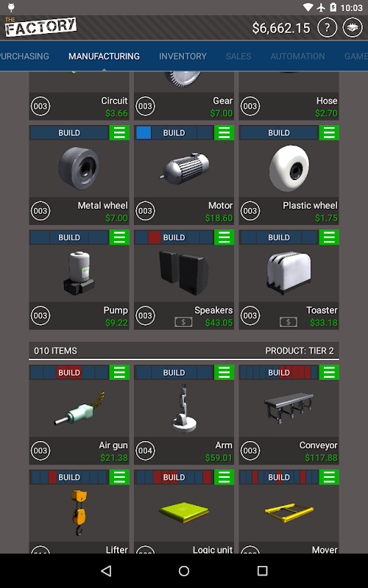Screen dimensions: 368x588
Task: Open the Inventory tab
Action: coord(183,57)
